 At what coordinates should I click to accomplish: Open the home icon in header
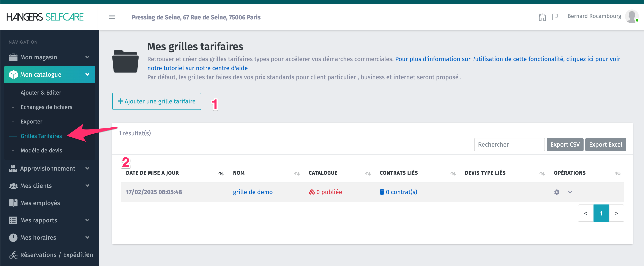coord(542,17)
